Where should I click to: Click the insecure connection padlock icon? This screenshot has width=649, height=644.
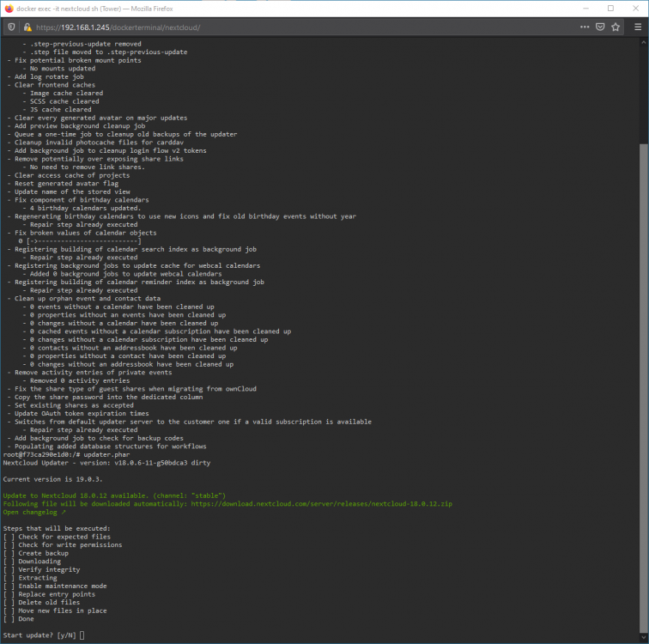point(27,27)
